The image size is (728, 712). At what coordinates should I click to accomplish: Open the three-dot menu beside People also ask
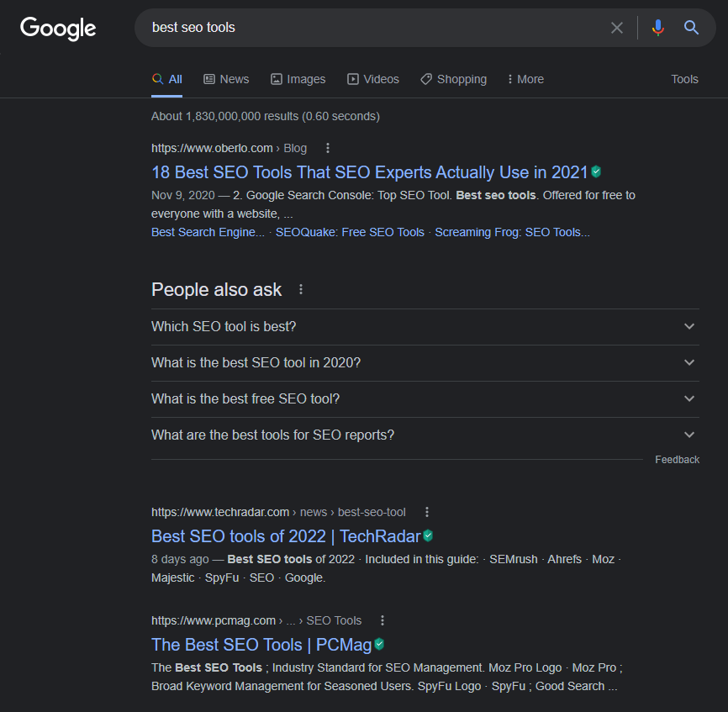tap(301, 290)
